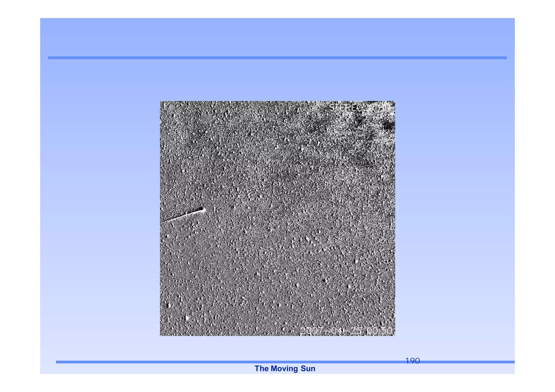Click the top blue horizontal divider line
555x392 pixels.
(x=277, y=58)
